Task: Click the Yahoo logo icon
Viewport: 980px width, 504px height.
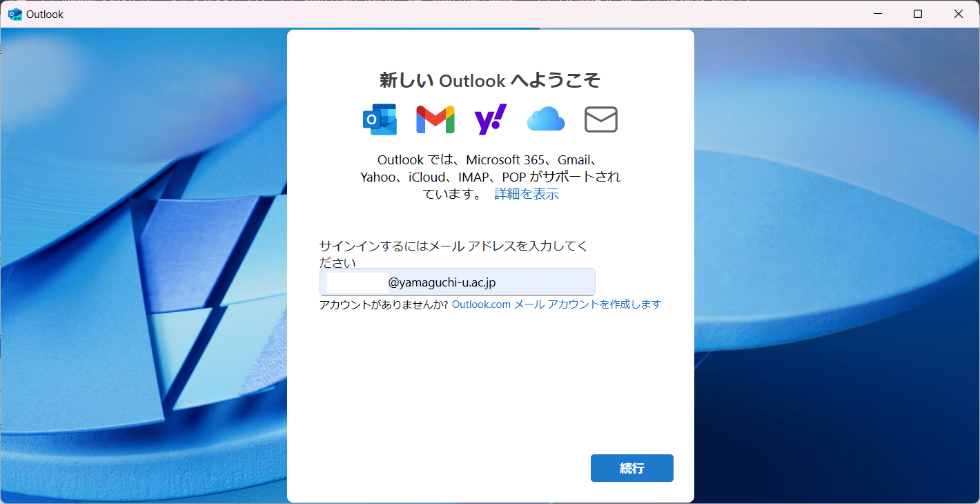Action: point(491,119)
